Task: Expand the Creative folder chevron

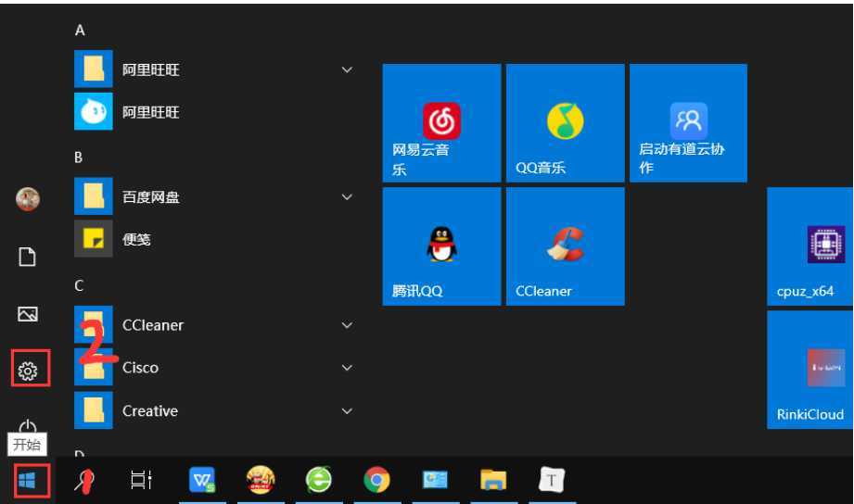Action: [x=347, y=411]
